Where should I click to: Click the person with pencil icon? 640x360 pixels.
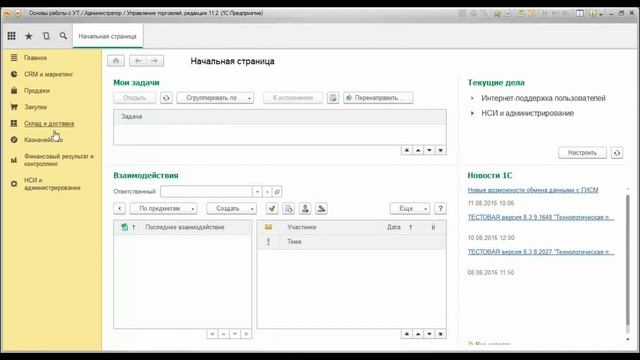321,209
